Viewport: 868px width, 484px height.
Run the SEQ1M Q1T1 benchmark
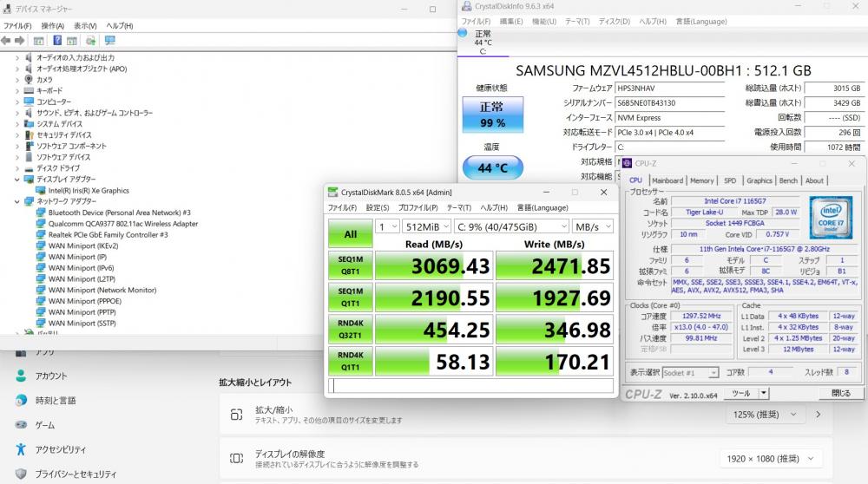(351, 298)
